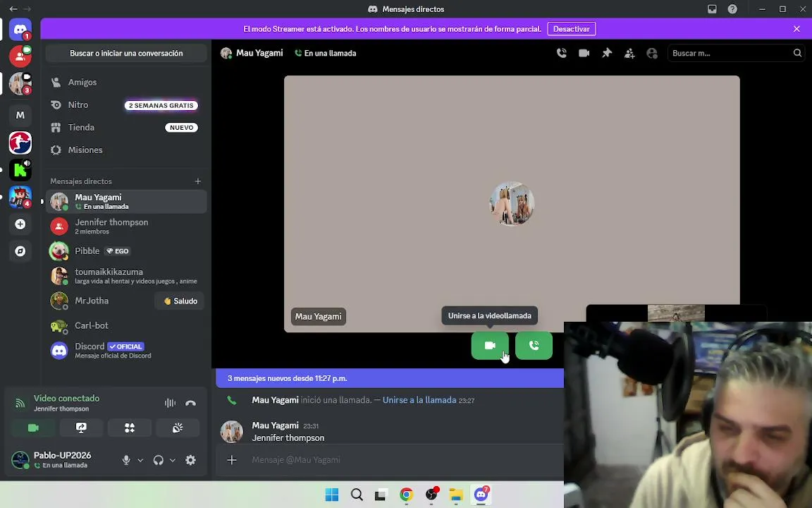Disable Streamer mode via Desactivar
The image size is (812, 508).
click(572, 29)
